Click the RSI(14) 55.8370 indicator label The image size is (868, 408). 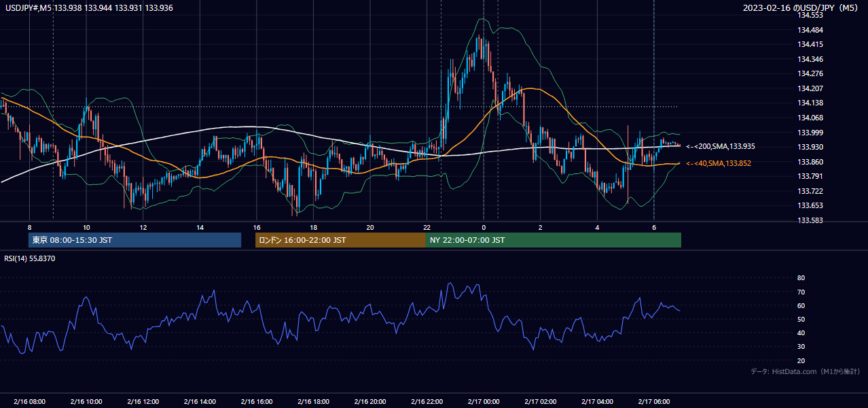coord(30,258)
